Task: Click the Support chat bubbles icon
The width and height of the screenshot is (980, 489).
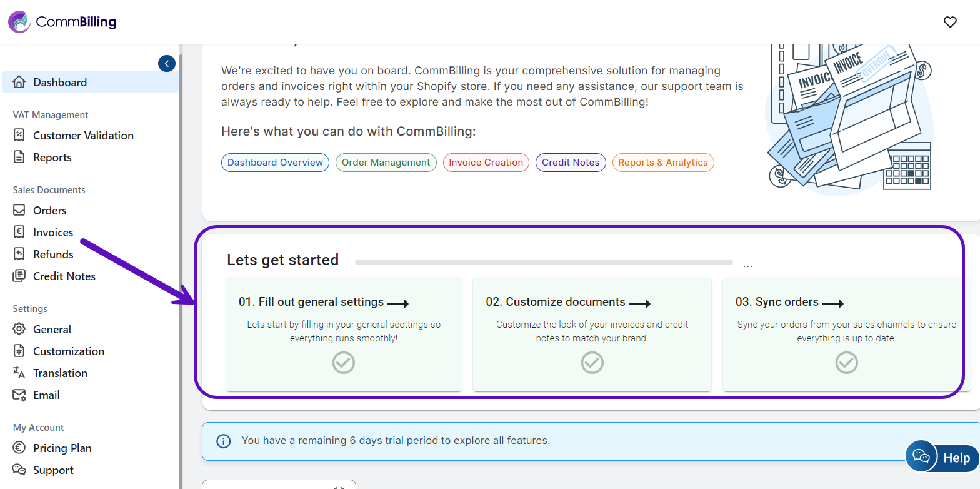Action: [x=19, y=470]
